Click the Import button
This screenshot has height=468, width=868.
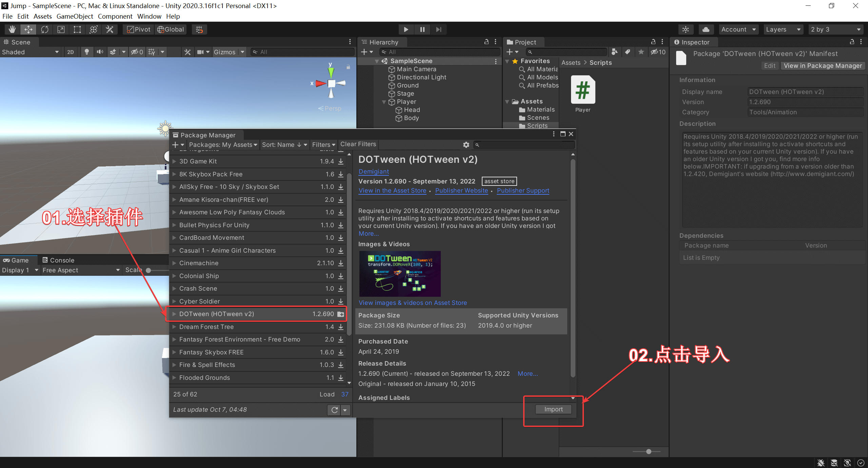tap(553, 409)
